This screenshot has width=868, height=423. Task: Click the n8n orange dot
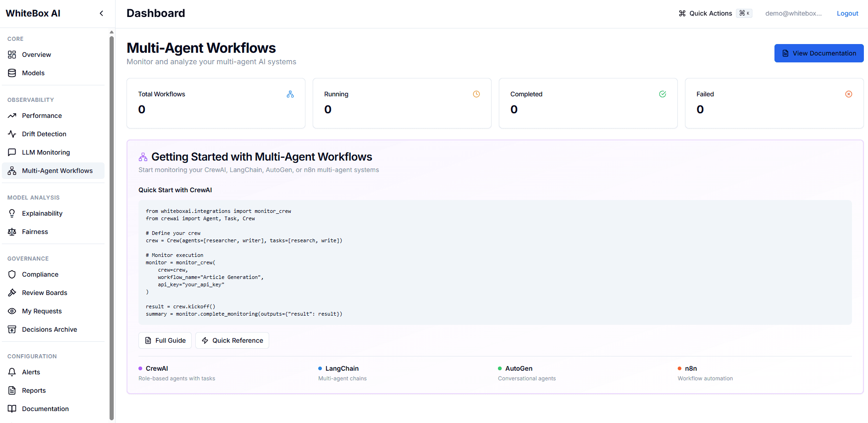pos(680,368)
